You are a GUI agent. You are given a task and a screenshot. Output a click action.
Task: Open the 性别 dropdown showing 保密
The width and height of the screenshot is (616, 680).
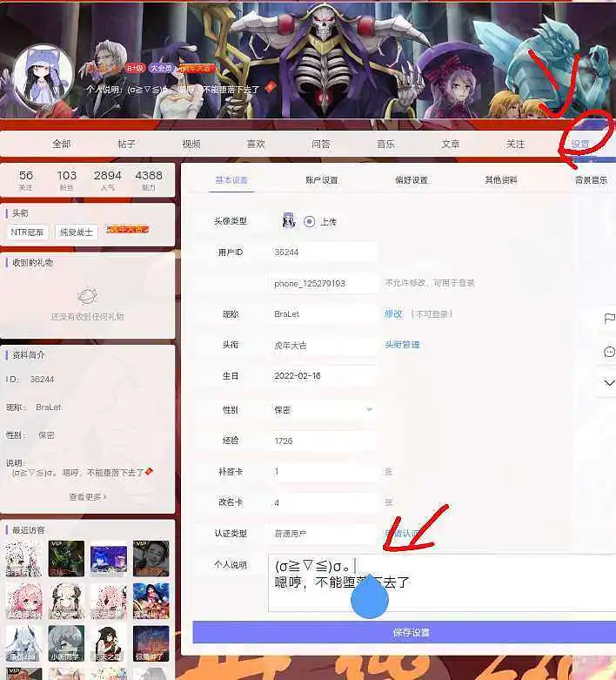[323, 410]
